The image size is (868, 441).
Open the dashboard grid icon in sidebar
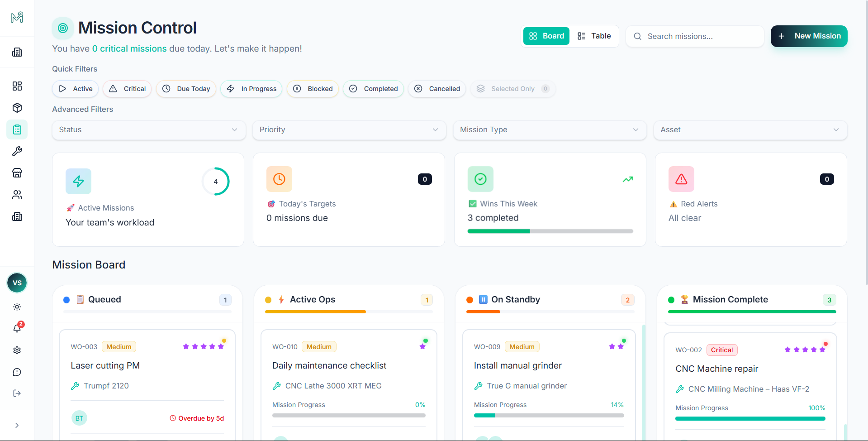tap(17, 86)
